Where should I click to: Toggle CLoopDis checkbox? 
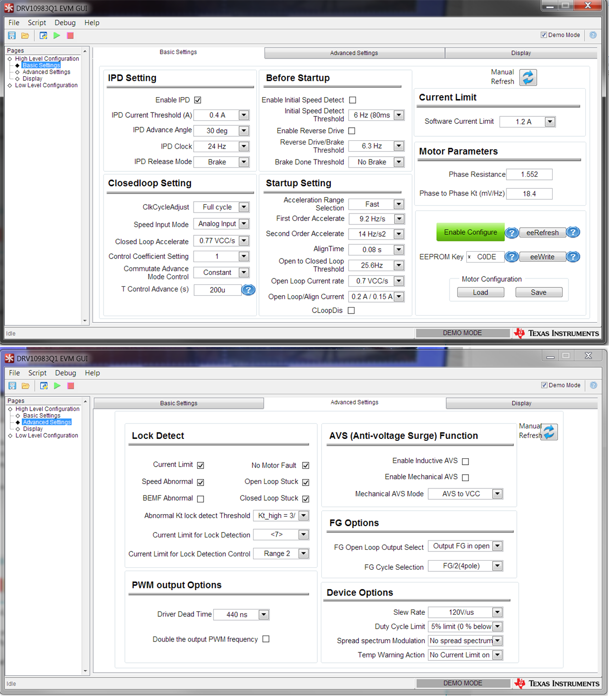[x=352, y=311]
